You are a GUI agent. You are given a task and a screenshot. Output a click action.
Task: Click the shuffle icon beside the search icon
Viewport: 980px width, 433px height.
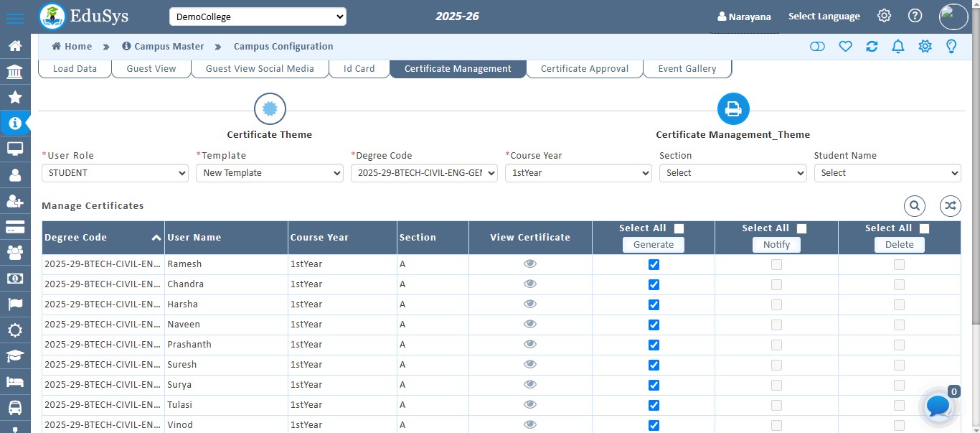pyautogui.click(x=950, y=205)
